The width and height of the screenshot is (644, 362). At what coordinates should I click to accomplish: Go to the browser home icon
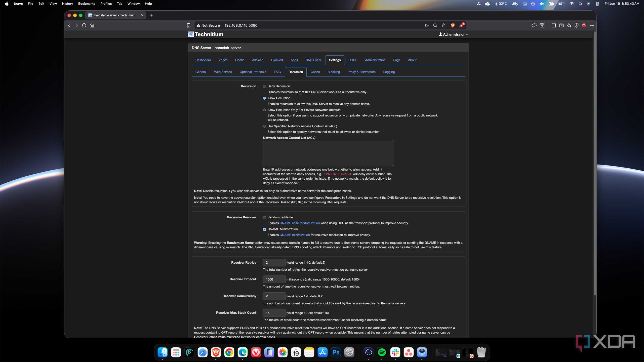pos(92,25)
